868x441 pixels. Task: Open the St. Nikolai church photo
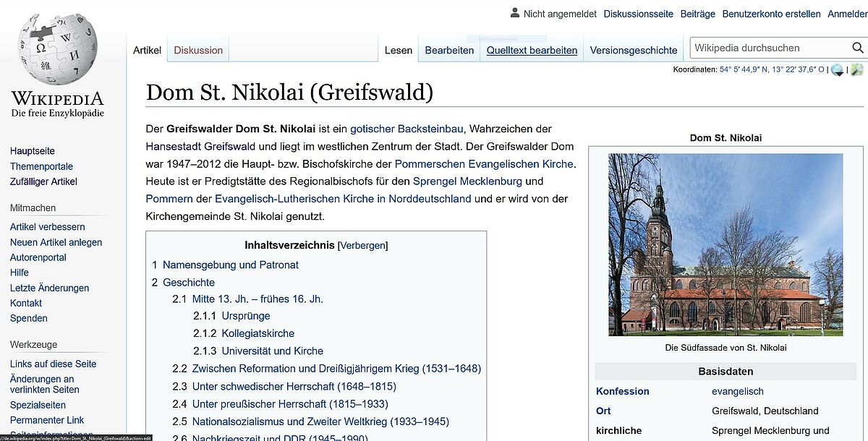point(726,244)
